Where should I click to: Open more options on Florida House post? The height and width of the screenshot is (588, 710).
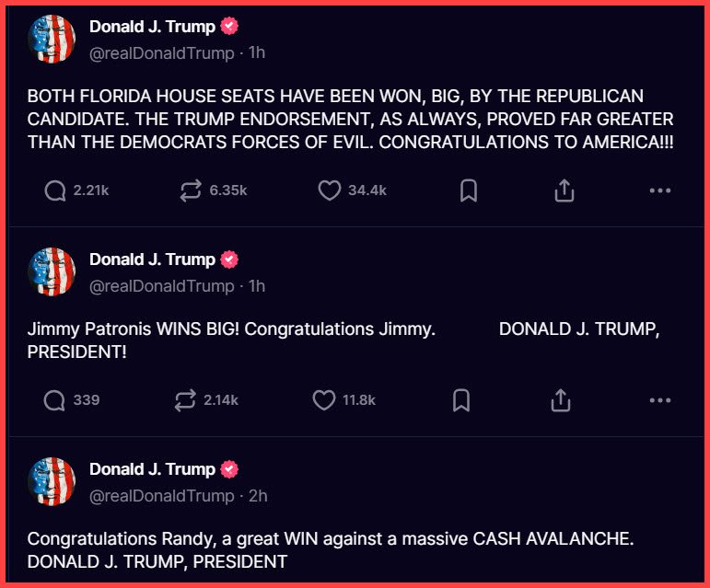pyautogui.click(x=660, y=190)
